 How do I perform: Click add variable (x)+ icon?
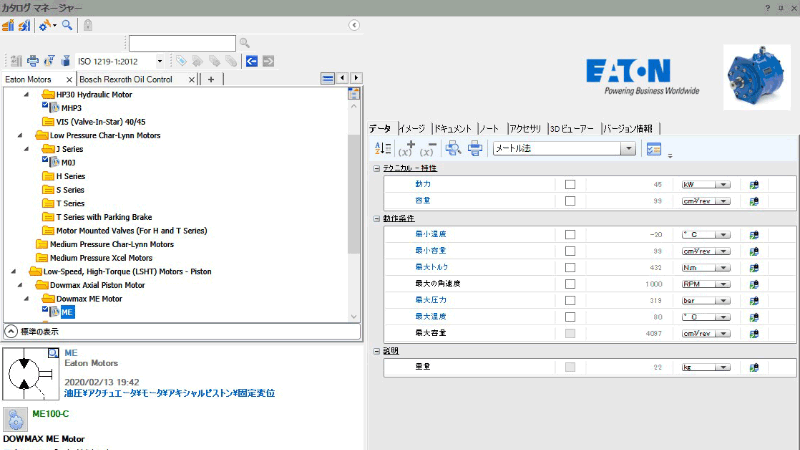[407, 148]
